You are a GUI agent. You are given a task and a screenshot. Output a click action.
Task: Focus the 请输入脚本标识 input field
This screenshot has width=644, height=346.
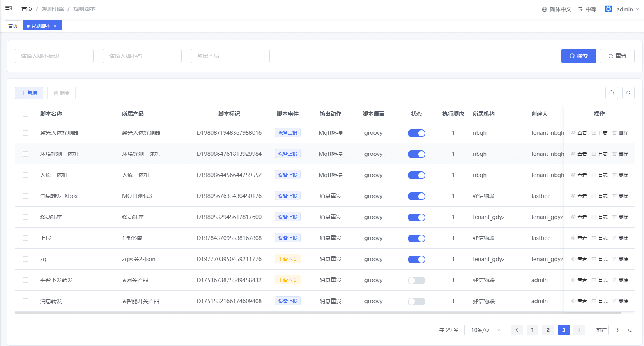point(54,56)
